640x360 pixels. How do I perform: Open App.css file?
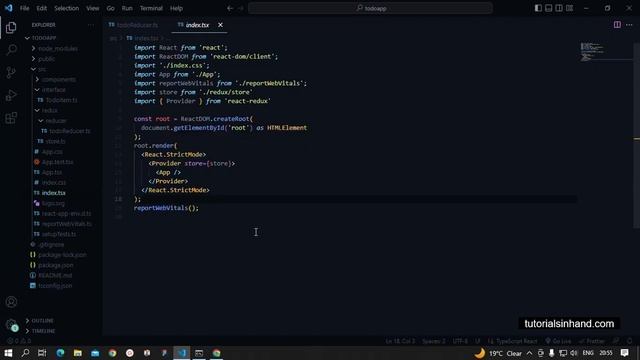tap(52, 151)
